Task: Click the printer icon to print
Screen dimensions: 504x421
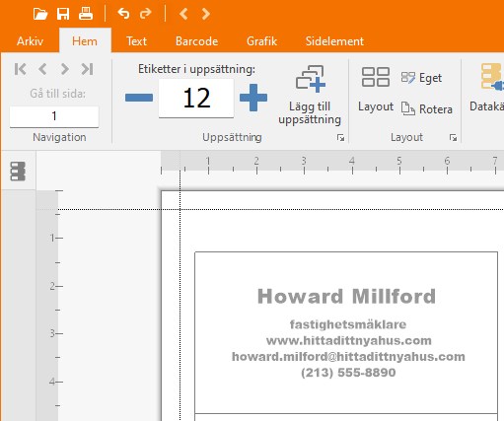Action: [86, 14]
